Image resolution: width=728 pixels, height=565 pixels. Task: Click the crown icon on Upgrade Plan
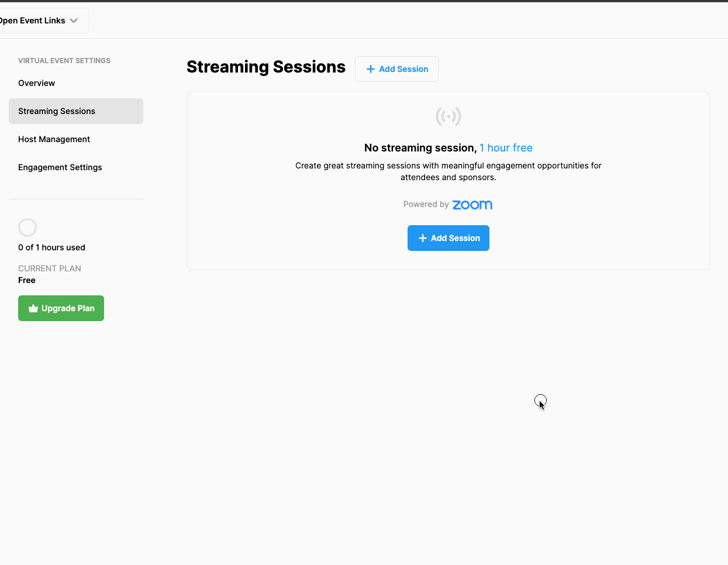(34, 308)
